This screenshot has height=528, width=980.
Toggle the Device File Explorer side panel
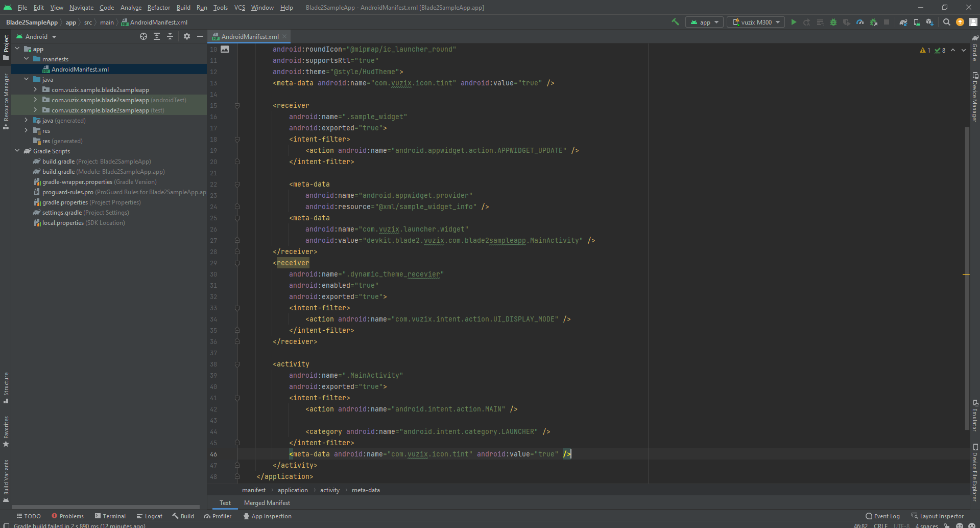point(974,472)
